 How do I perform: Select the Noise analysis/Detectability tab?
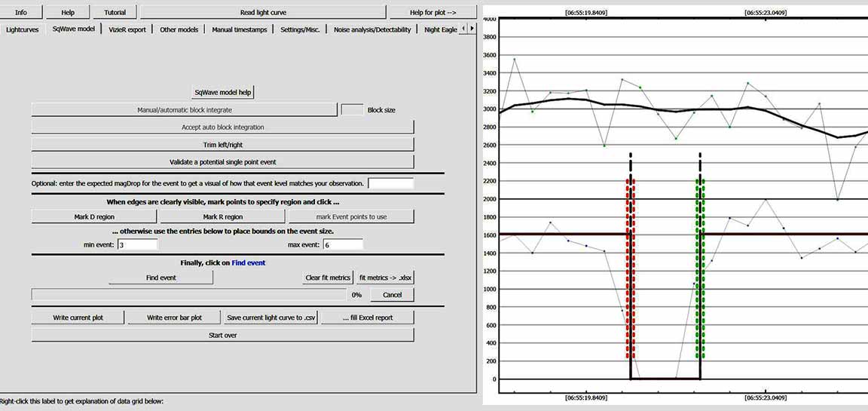373,29
